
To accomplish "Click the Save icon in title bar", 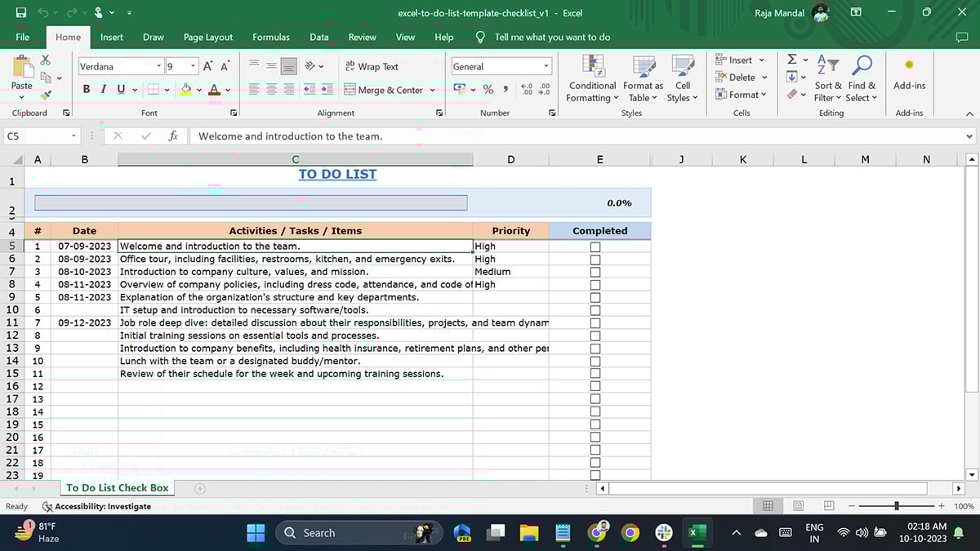I will pos(21,13).
